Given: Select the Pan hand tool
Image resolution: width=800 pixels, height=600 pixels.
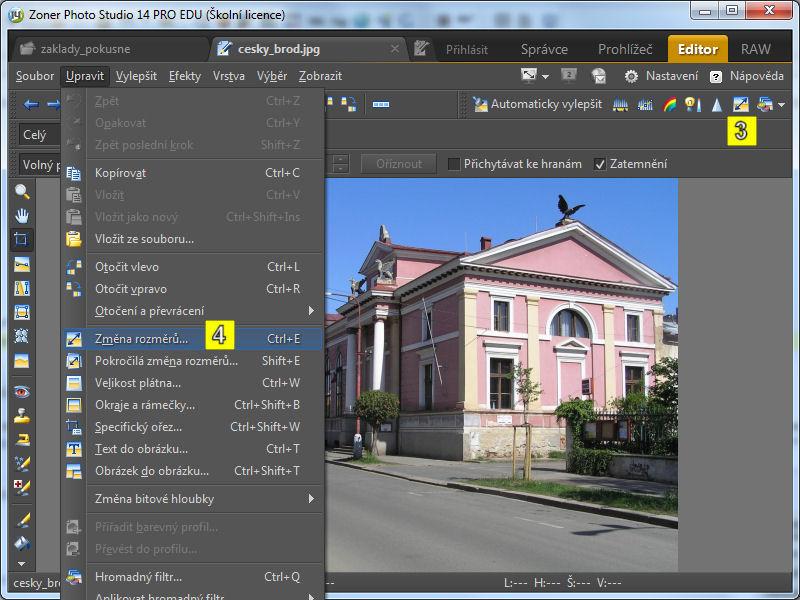Looking at the screenshot, I should pyautogui.click(x=21, y=216).
